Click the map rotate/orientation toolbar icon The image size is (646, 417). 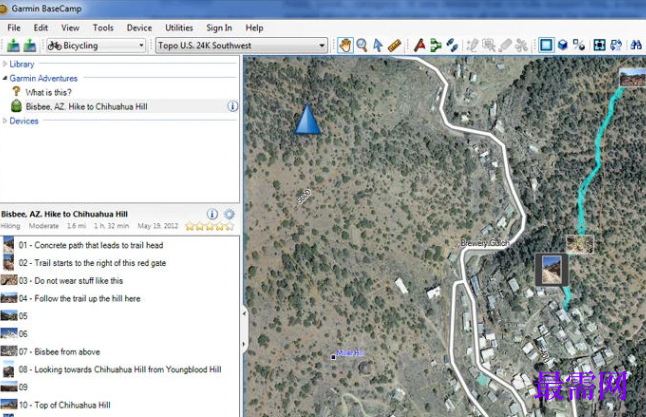point(616,45)
